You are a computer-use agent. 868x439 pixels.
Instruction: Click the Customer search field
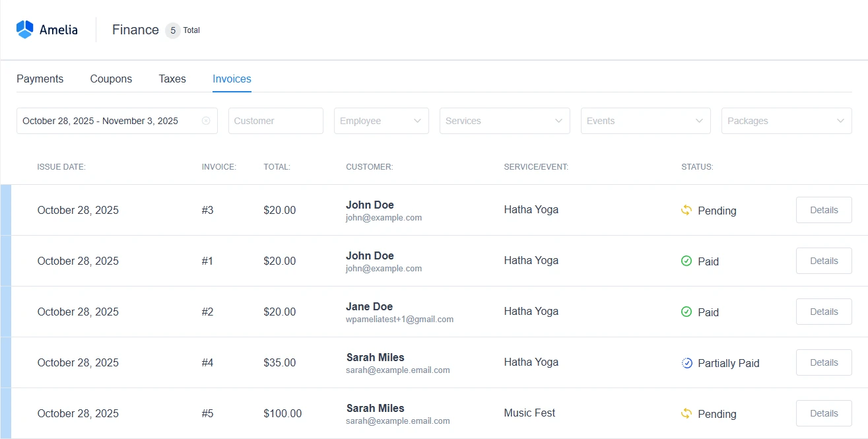(x=275, y=121)
